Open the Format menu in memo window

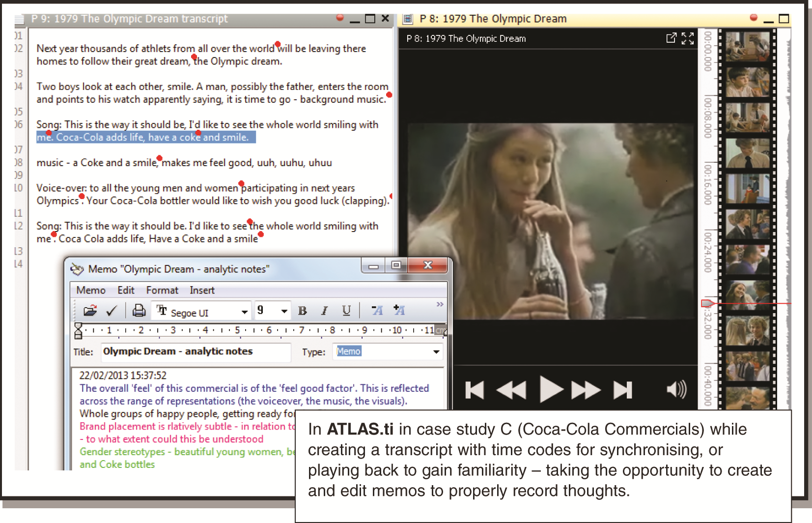(x=162, y=291)
